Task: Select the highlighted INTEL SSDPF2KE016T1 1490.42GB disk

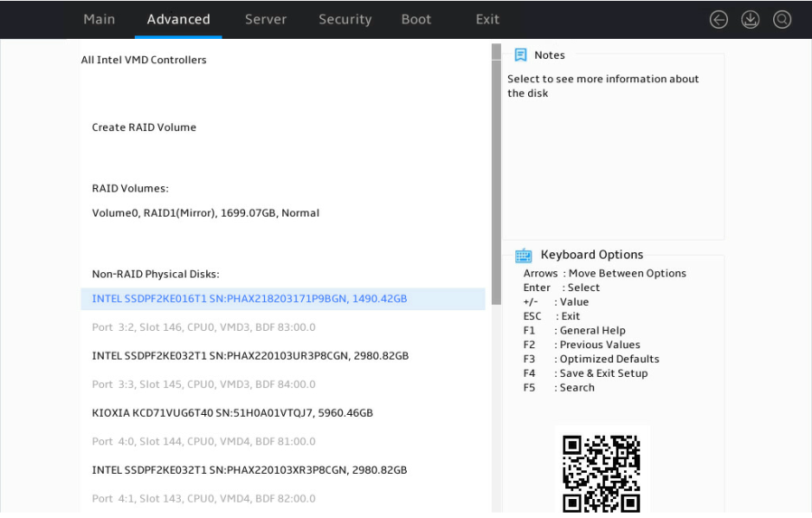Action: (283, 298)
